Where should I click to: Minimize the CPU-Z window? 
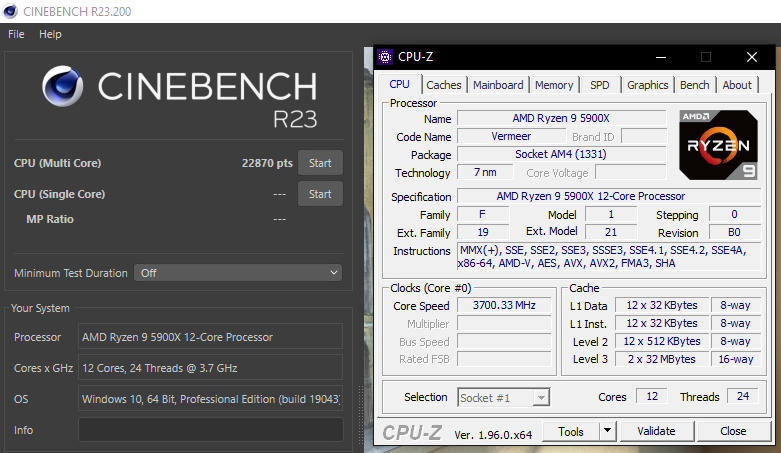click(x=661, y=57)
